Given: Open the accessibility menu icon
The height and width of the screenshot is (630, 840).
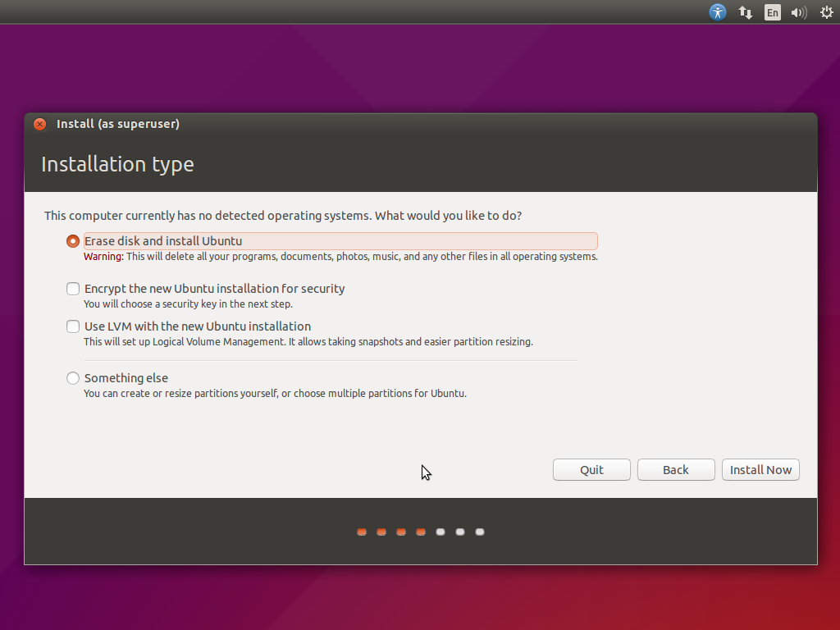Looking at the screenshot, I should 717,11.
